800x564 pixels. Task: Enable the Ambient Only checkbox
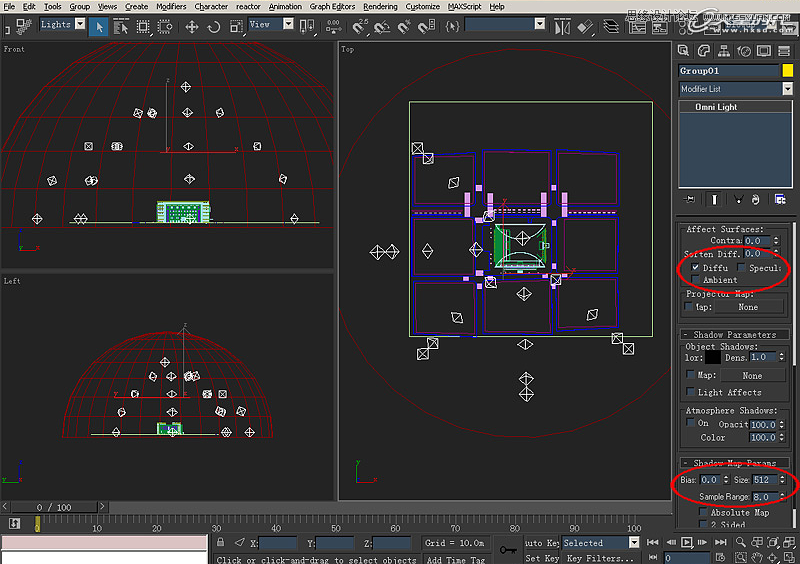696,281
